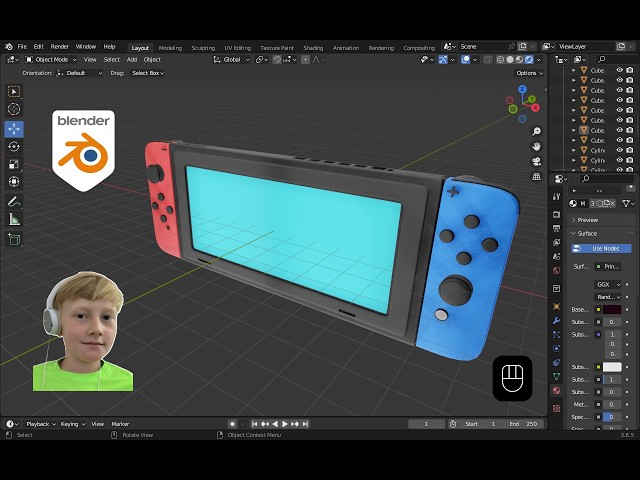Switch to wireframe viewport shading
Image resolution: width=640 pixels, height=480 pixels.
click(x=500, y=60)
